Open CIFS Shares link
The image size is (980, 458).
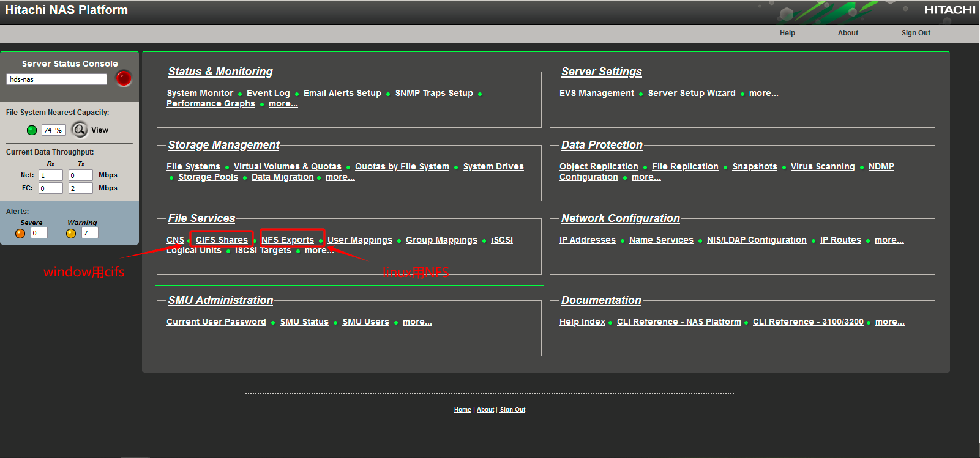tap(222, 240)
